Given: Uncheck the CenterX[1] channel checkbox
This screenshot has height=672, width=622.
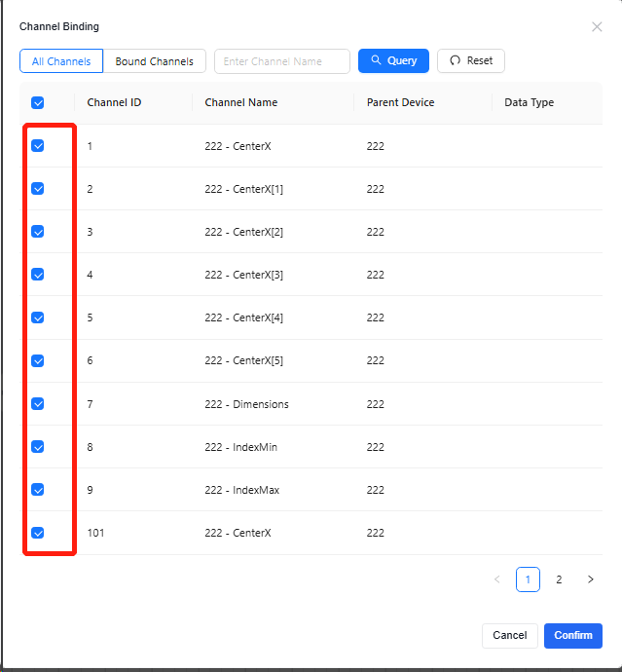Looking at the screenshot, I should click(x=38, y=189).
